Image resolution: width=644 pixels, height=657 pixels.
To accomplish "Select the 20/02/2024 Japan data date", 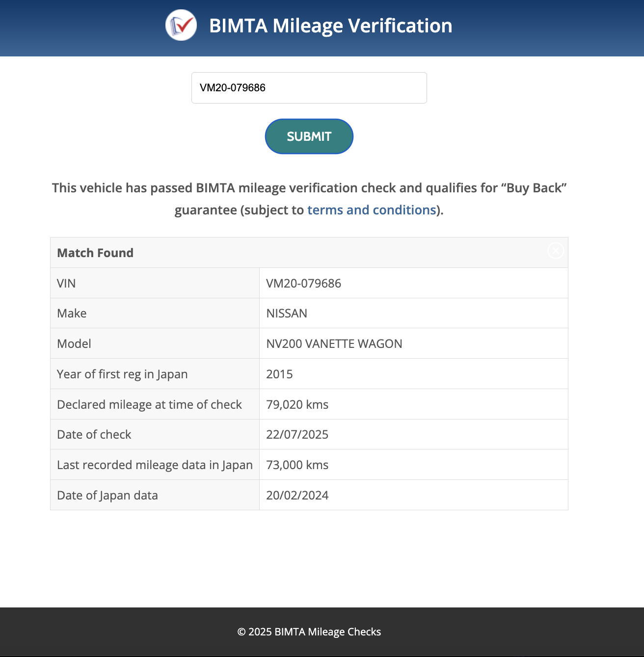I will (297, 496).
